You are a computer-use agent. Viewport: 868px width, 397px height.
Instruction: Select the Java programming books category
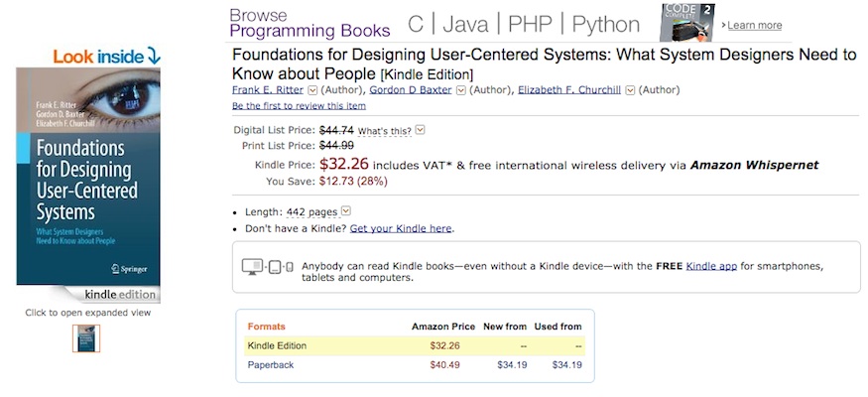[x=465, y=24]
